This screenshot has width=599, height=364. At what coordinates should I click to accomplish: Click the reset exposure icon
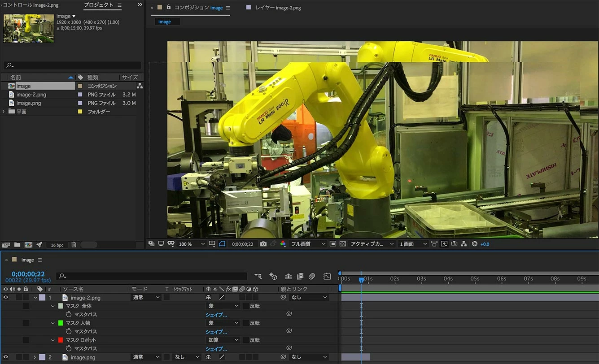[x=474, y=244]
